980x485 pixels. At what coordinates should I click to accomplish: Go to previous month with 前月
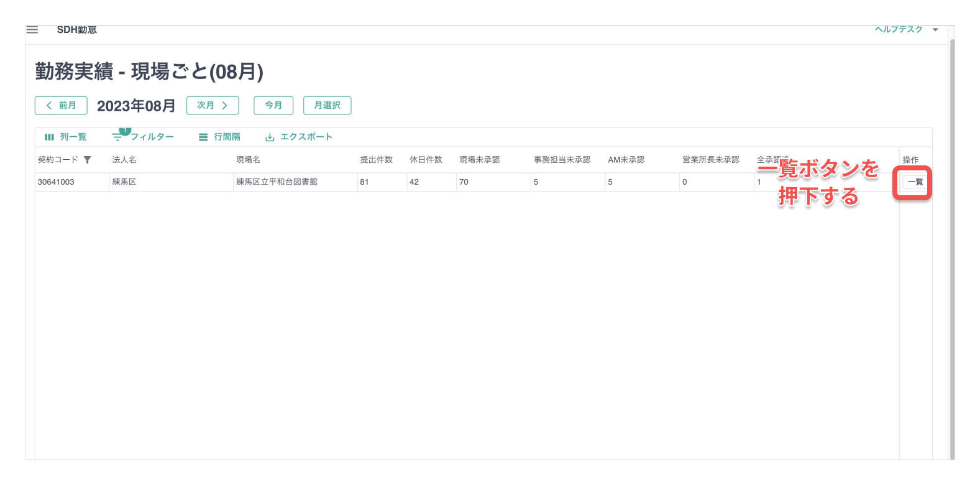tap(61, 106)
